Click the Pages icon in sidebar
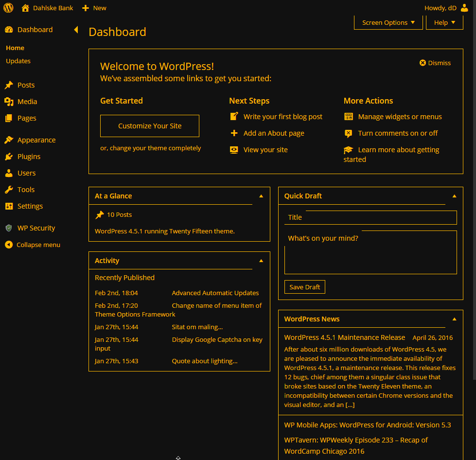Screen dimensions: 476x460 click(9, 118)
